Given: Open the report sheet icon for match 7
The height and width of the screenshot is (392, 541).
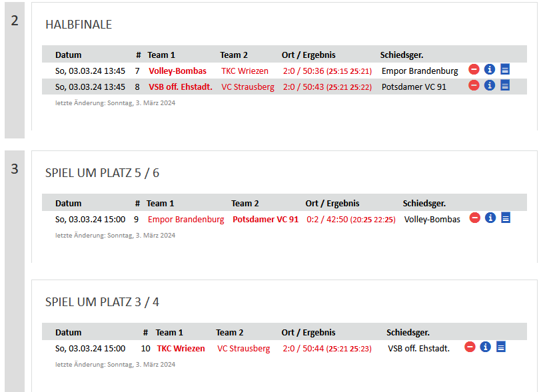Looking at the screenshot, I should [505, 69].
